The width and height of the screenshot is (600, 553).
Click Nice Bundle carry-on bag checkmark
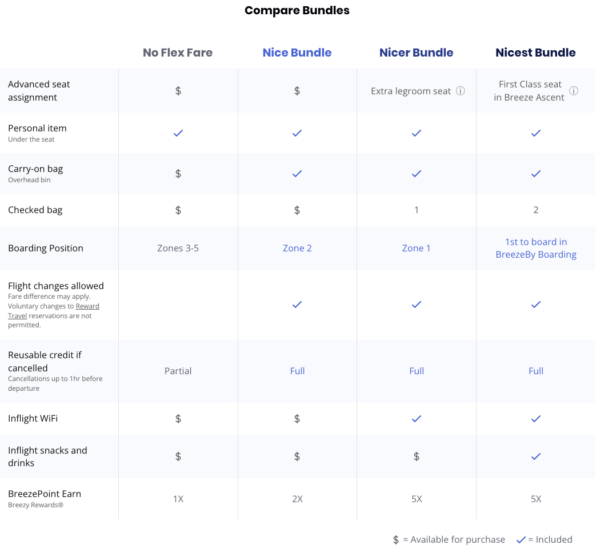(x=297, y=174)
